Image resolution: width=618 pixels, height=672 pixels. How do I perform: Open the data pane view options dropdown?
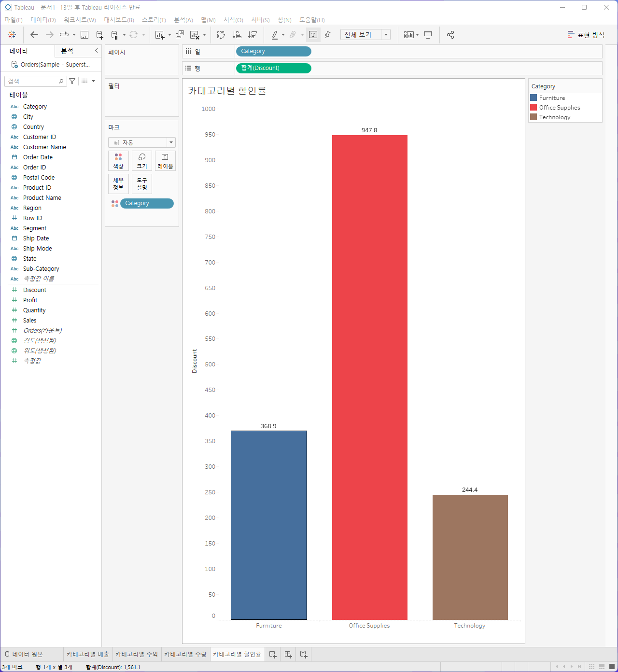(x=88, y=81)
